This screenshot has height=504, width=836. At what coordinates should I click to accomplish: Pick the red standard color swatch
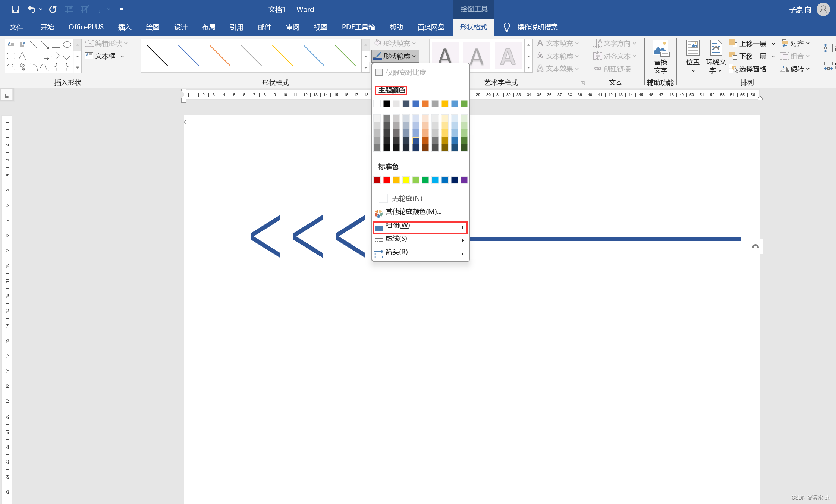click(x=387, y=180)
